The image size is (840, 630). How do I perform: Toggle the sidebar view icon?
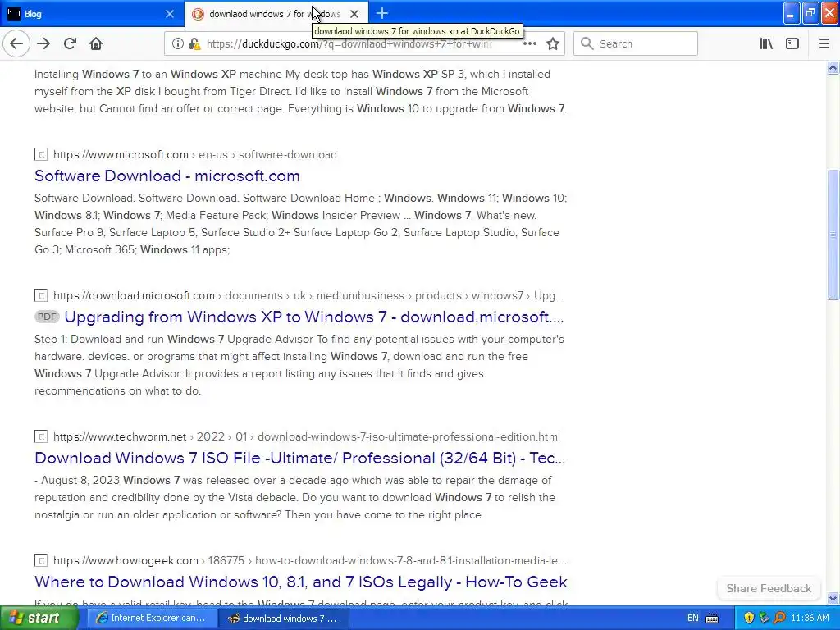point(792,44)
